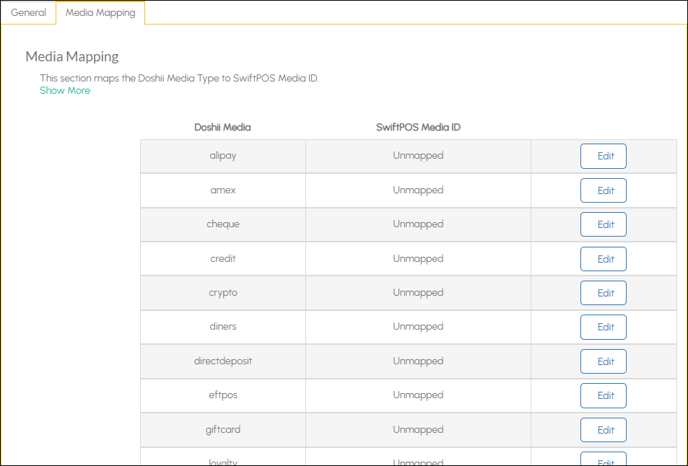Edit the diners media mapping

(603, 327)
